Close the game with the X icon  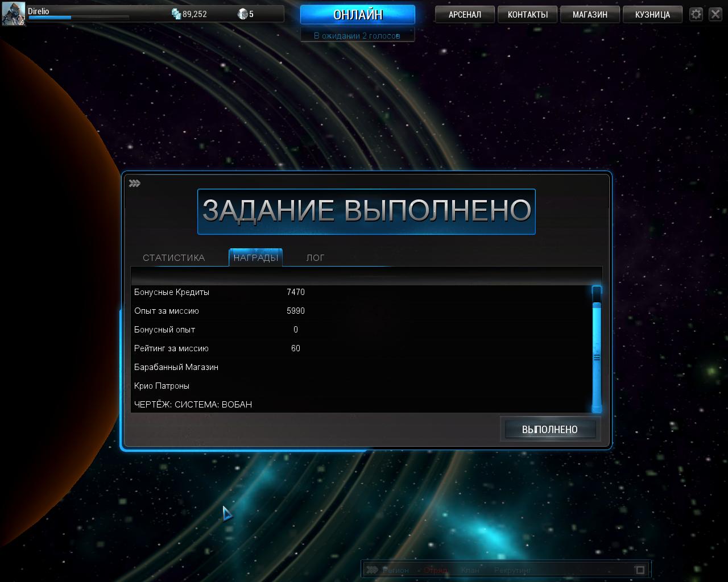click(x=715, y=14)
